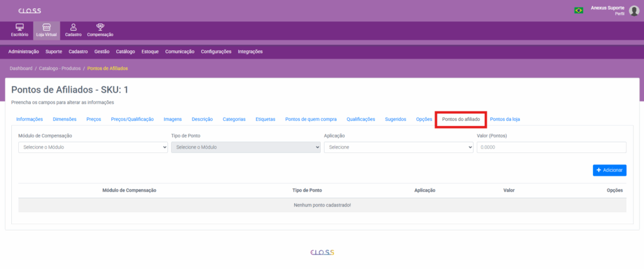Expand the Aplicação select box
Image resolution: width=644 pixels, height=269 pixels.
pyautogui.click(x=398, y=147)
